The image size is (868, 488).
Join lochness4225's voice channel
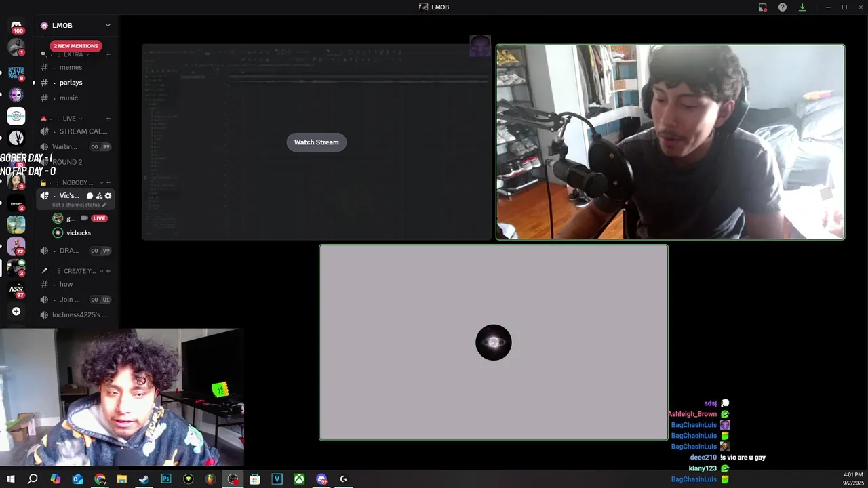tap(76, 315)
